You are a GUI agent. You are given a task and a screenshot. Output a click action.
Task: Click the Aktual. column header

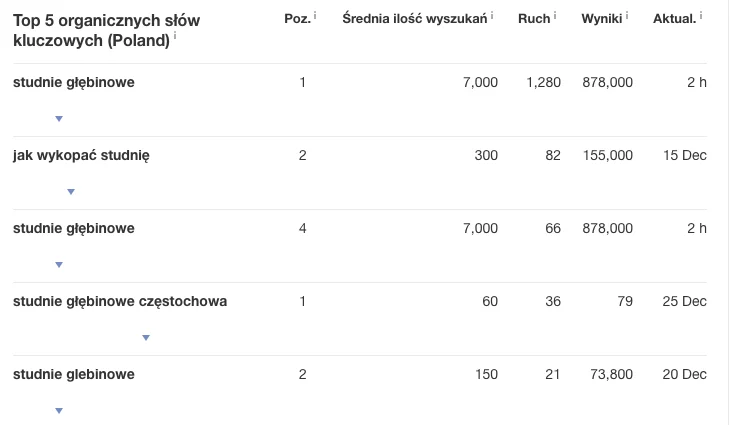click(674, 19)
